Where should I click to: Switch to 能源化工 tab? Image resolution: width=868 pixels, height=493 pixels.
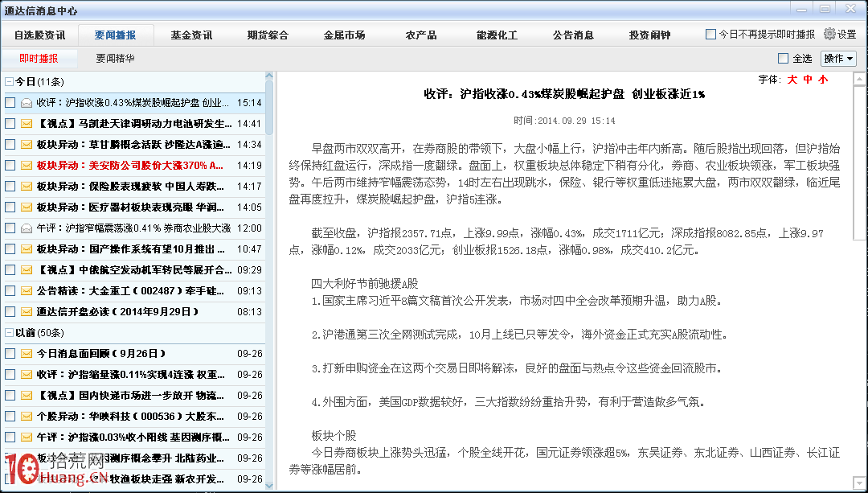[497, 35]
